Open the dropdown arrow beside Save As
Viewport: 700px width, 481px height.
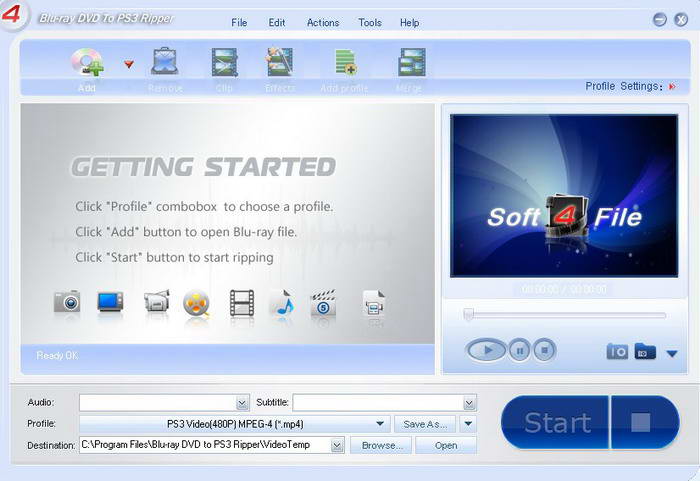coord(468,423)
